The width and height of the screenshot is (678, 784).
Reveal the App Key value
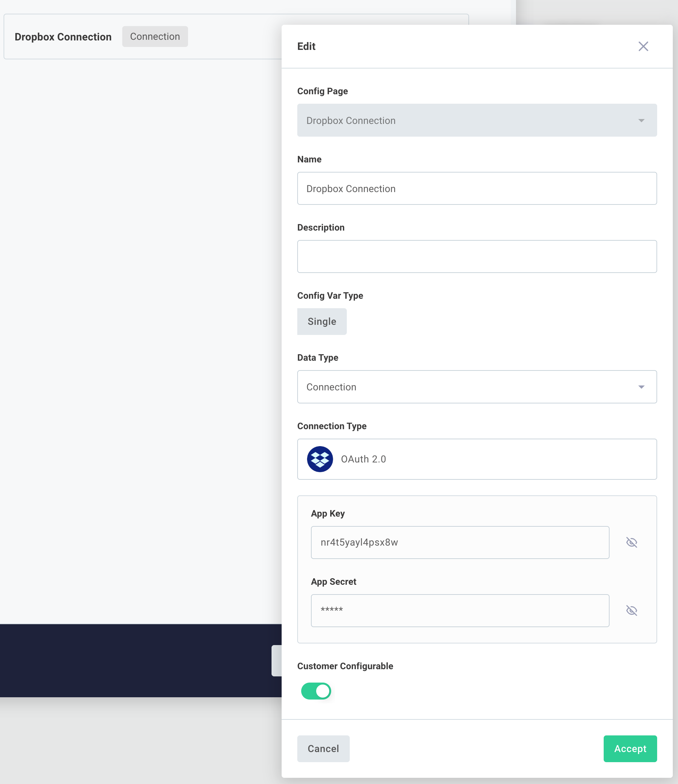pos(632,542)
